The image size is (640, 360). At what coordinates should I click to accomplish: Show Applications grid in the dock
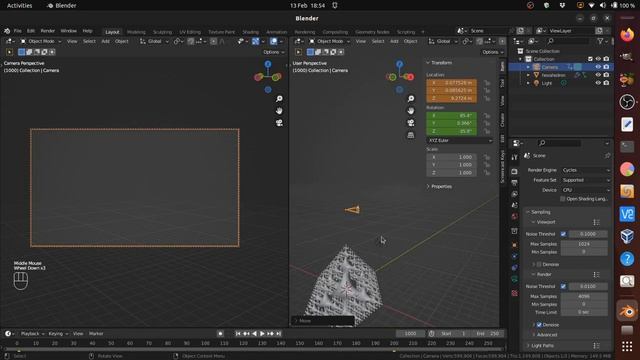[627, 347]
